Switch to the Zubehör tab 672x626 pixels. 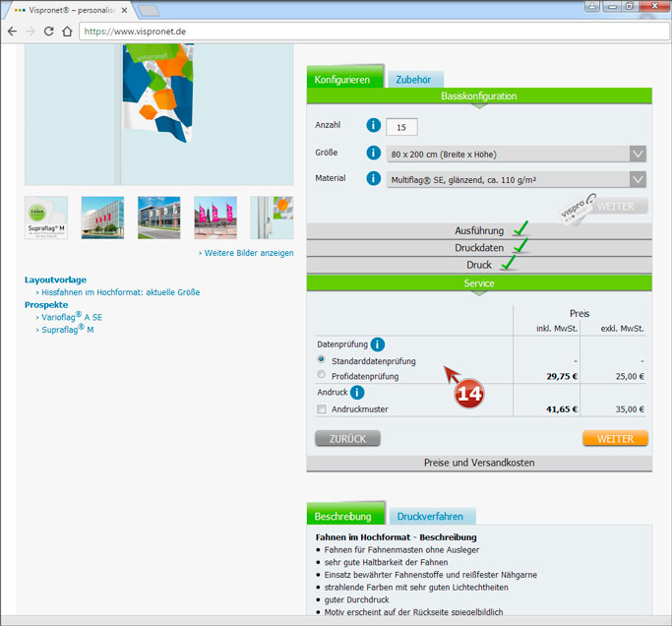(415, 80)
